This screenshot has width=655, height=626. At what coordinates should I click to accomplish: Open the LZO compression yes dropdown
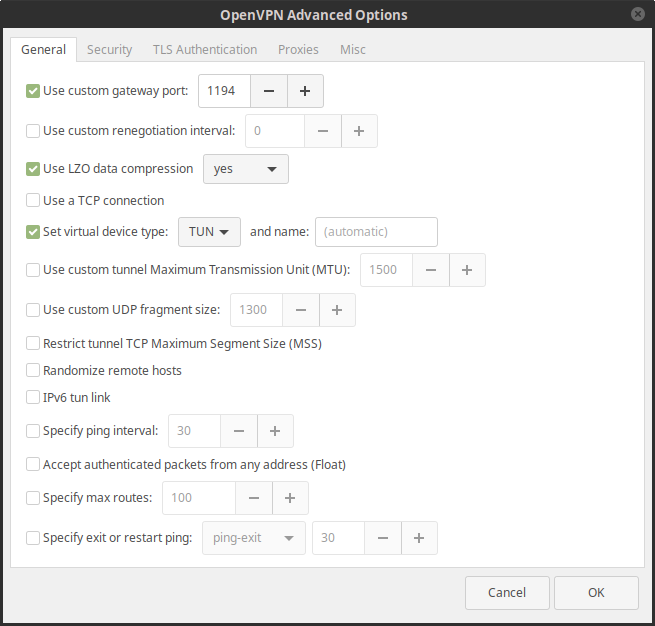246,169
